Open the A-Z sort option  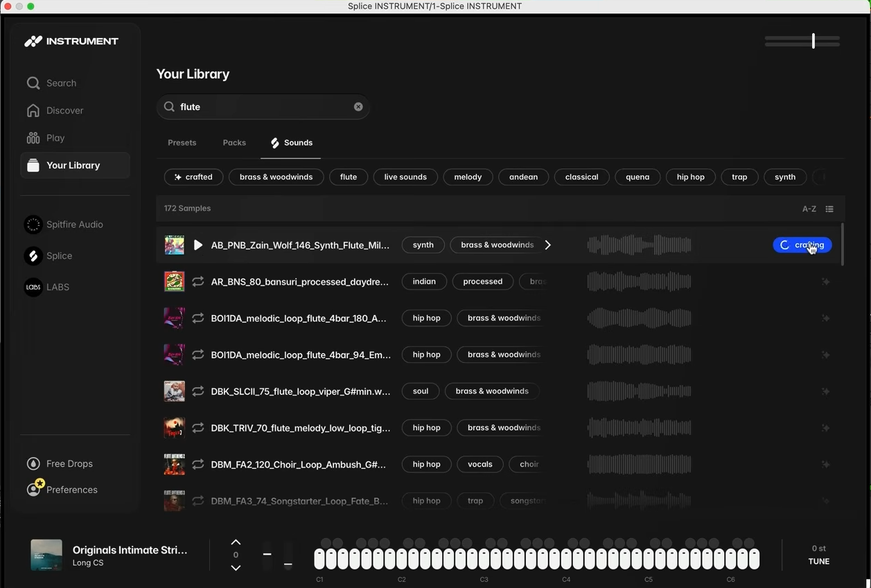(x=809, y=209)
